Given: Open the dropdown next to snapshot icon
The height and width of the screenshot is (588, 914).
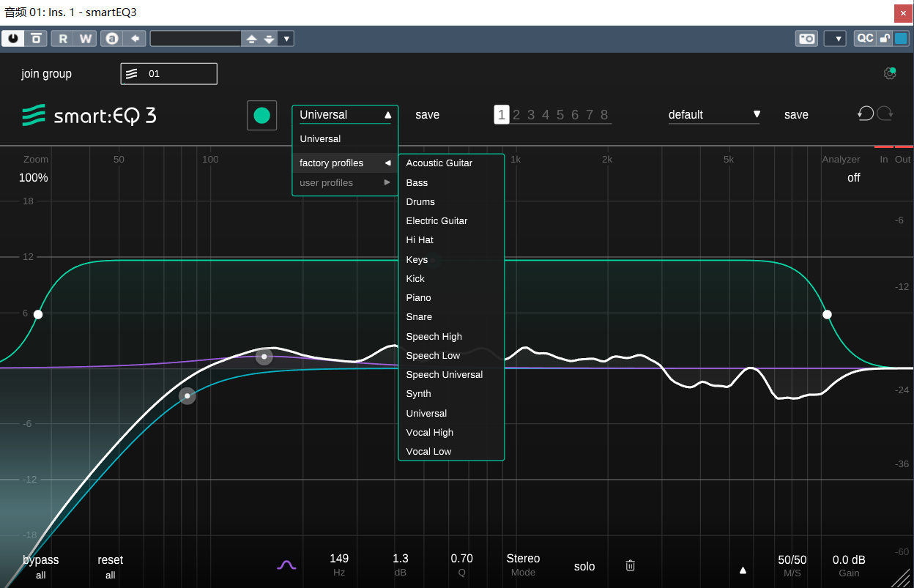Looking at the screenshot, I should click(x=835, y=39).
